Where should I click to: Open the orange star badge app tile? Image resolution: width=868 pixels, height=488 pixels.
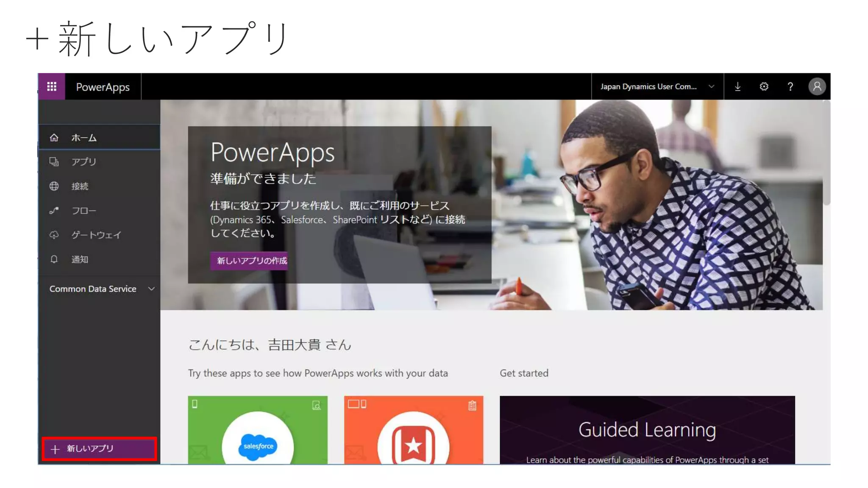click(x=414, y=430)
